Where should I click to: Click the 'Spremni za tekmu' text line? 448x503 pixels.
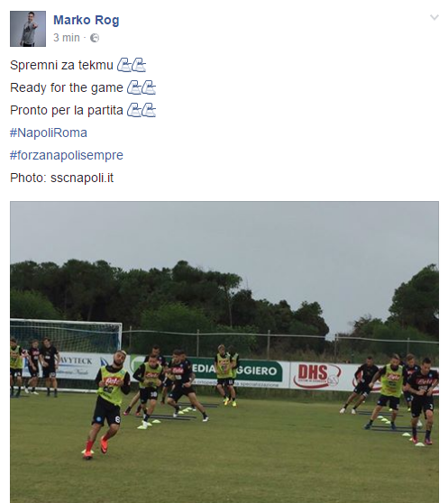(x=61, y=65)
